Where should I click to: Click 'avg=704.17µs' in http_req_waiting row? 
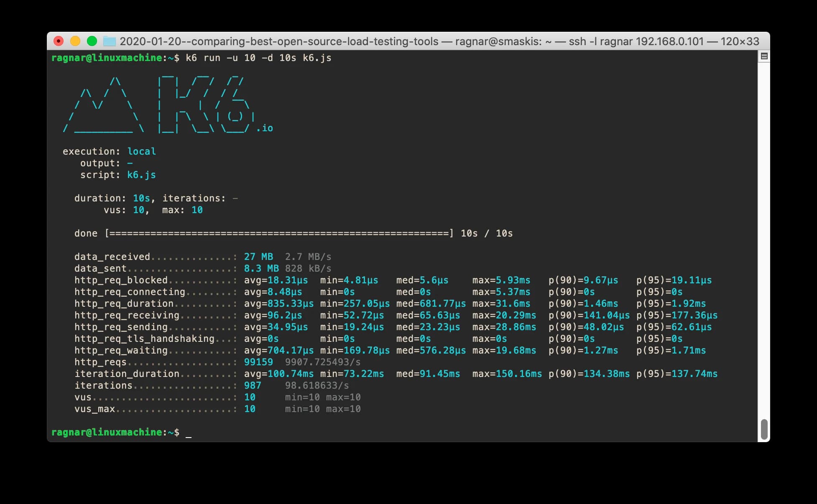pos(279,350)
